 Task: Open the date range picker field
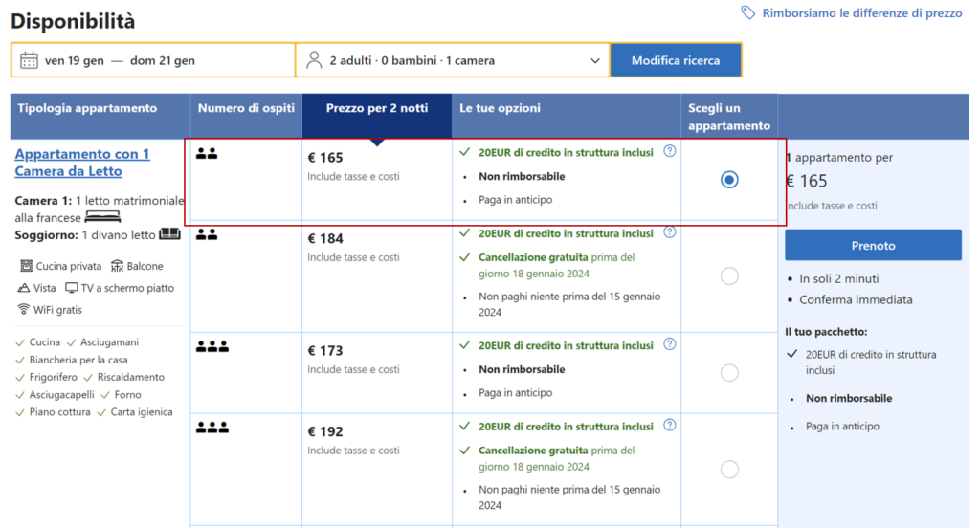tap(153, 60)
